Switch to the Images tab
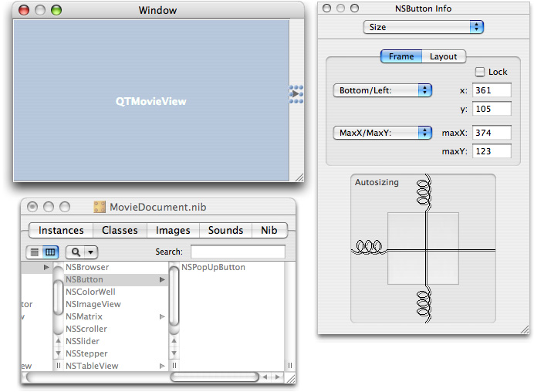This screenshot has width=534, height=392. (x=173, y=231)
